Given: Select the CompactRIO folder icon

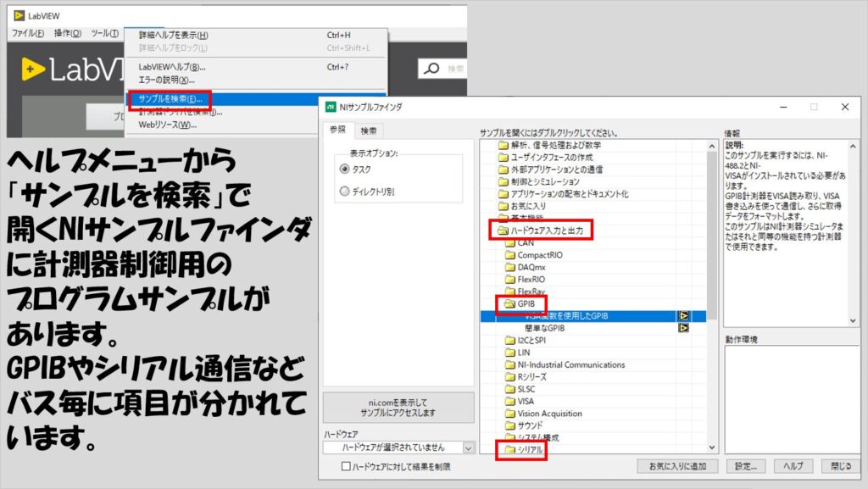Looking at the screenshot, I should pyautogui.click(x=509, y=255).
